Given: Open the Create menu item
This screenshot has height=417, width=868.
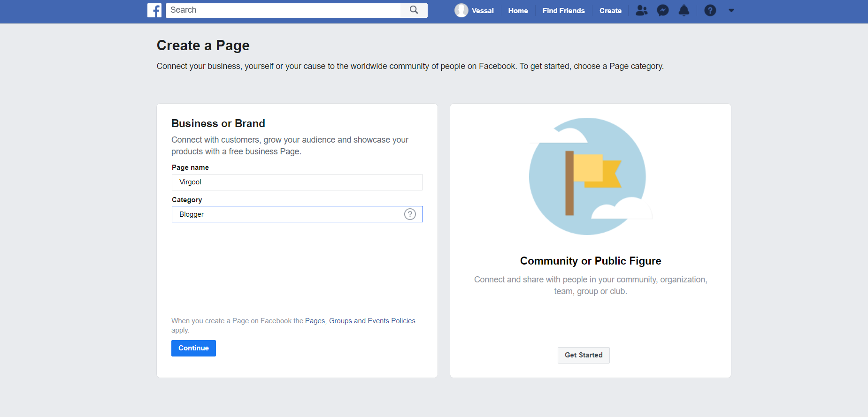Looking at the screenshot, I should tap(610, 10).
